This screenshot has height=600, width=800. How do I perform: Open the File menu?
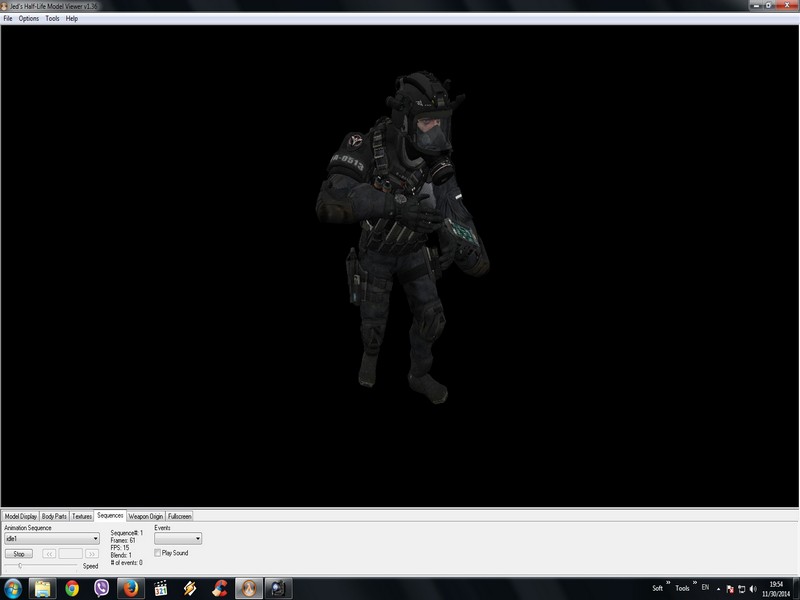point(8,18)
